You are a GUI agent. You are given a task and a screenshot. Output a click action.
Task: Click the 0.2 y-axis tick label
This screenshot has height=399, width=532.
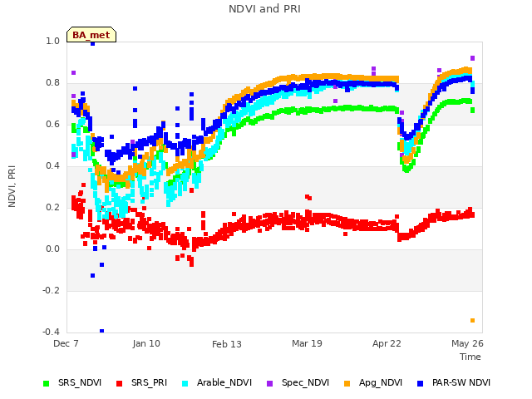pos(52,207)
